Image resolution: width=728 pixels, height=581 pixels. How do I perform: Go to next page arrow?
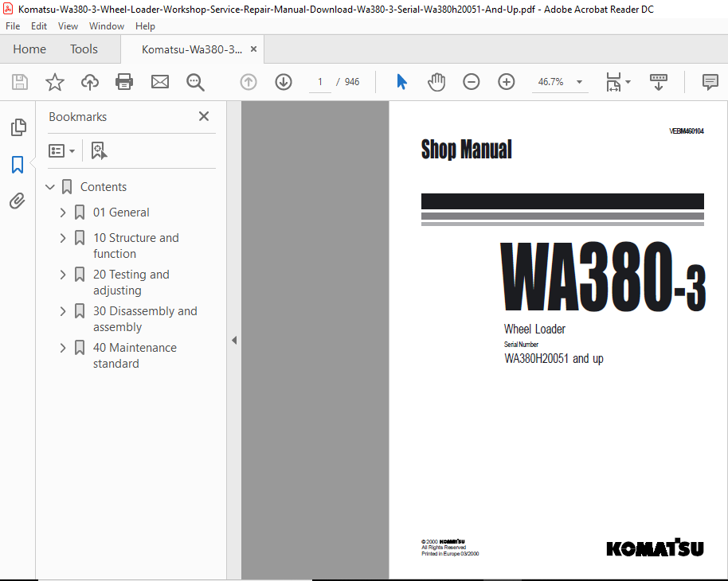(x=284, y=82)
